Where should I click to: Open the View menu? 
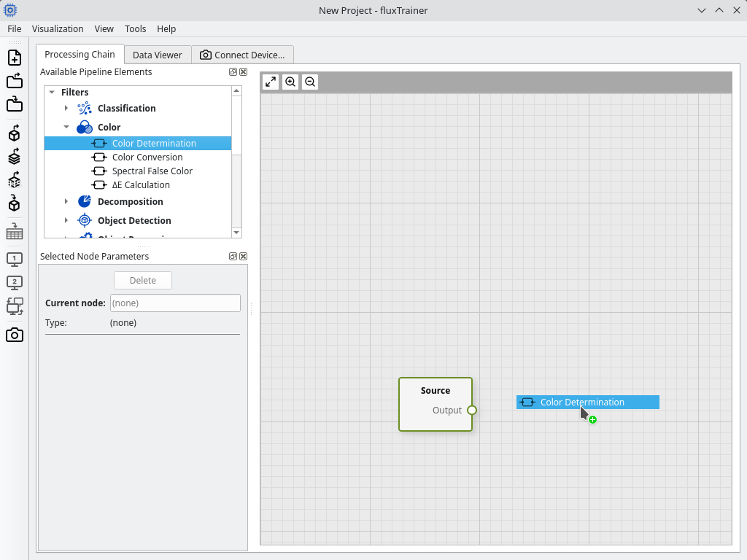pyautogui.click(x=104, y=28)
